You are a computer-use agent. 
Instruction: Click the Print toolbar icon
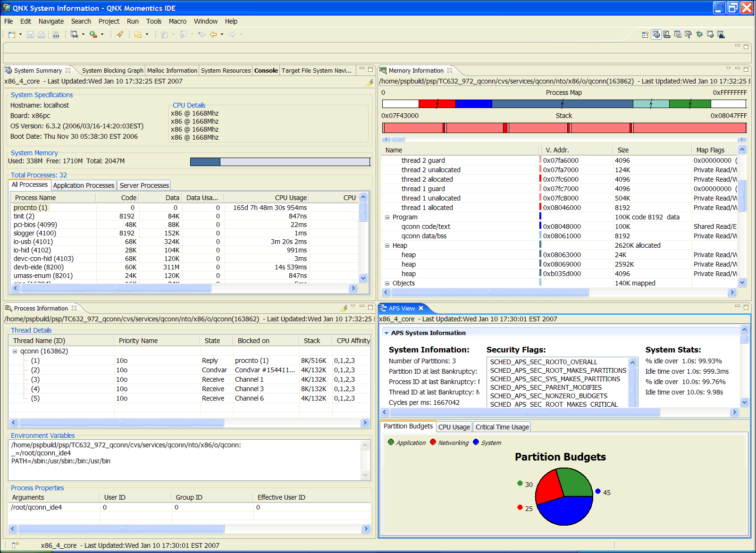[41, 34]
